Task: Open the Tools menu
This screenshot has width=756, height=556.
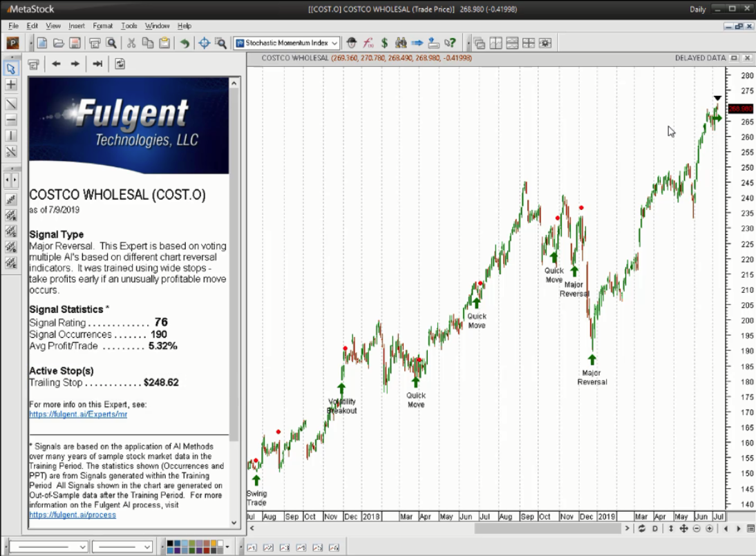Action: tap(129, 26)
